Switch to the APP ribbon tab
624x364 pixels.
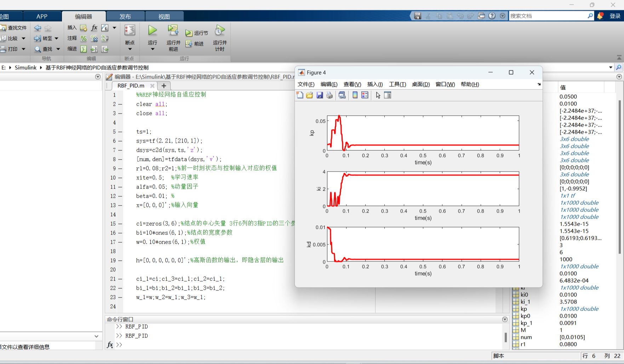42,16
